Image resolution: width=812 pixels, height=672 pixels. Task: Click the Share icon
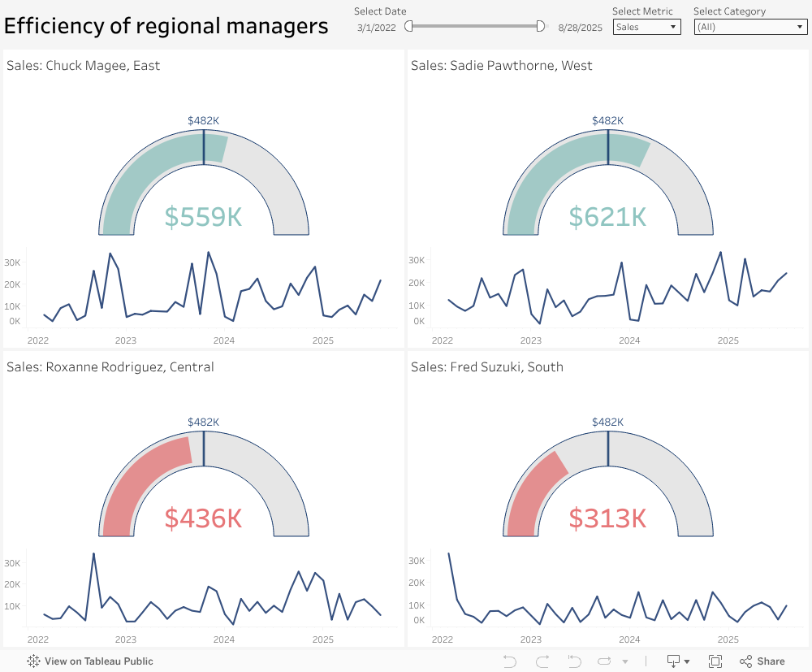(762, 661)
